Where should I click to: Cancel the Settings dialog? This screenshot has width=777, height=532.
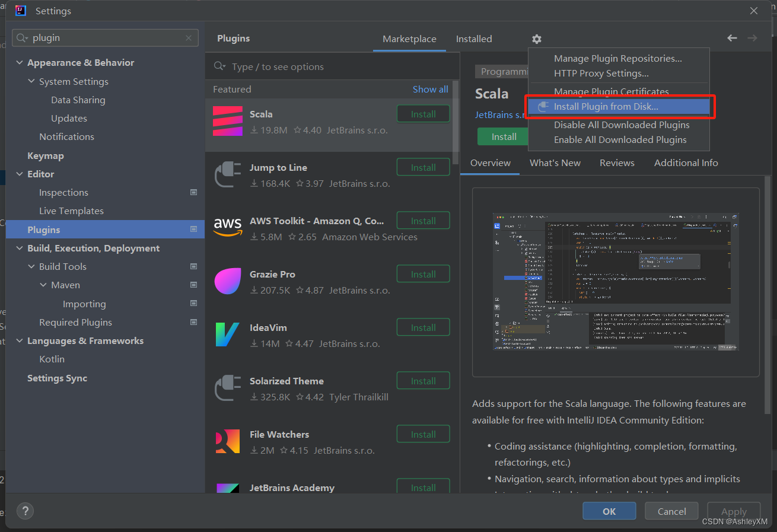click(671, 511)
